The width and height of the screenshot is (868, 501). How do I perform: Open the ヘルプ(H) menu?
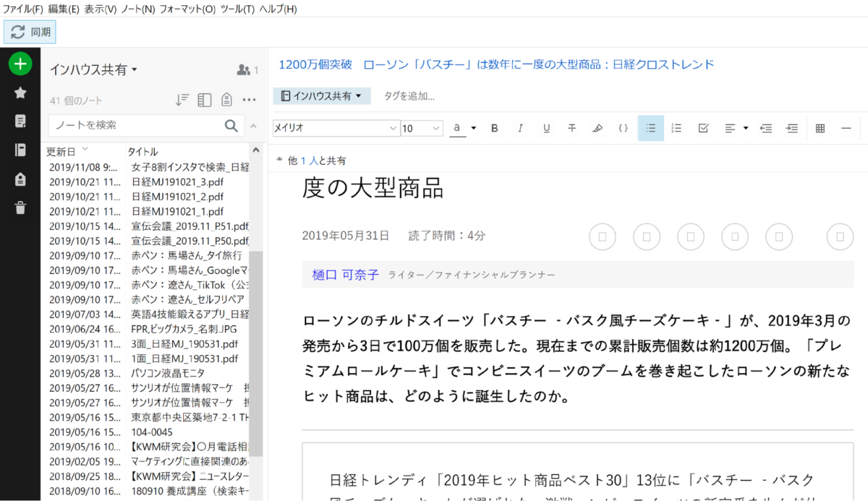click(x=278, y=9)
